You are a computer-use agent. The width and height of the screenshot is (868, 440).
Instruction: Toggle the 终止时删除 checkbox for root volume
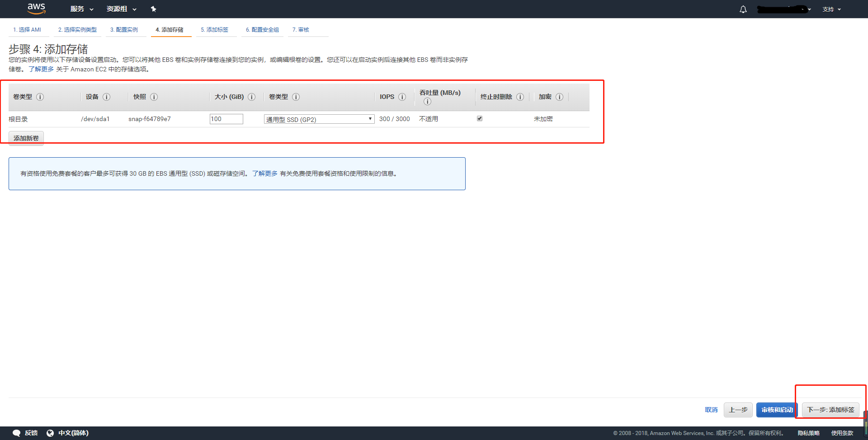pos(480,119)
